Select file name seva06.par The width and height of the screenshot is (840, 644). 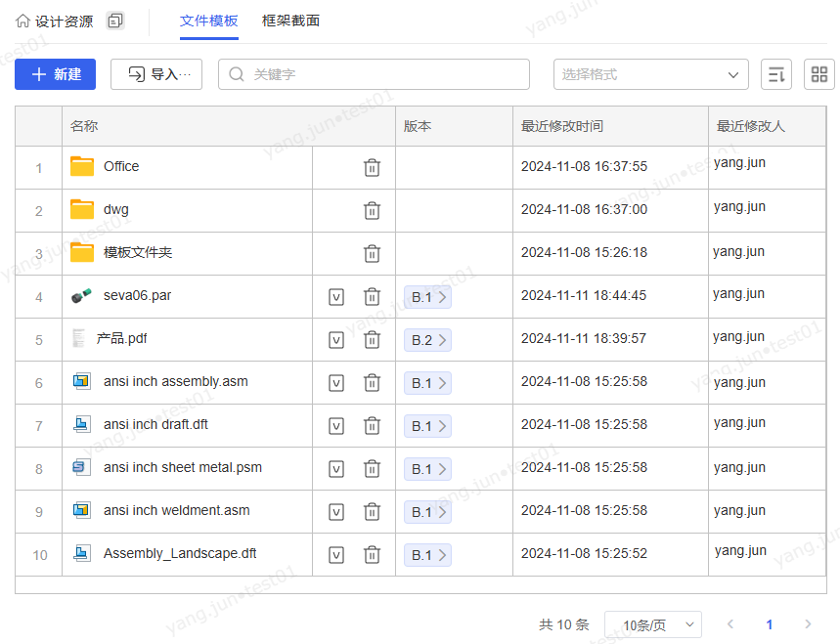[x=138, y=295]
